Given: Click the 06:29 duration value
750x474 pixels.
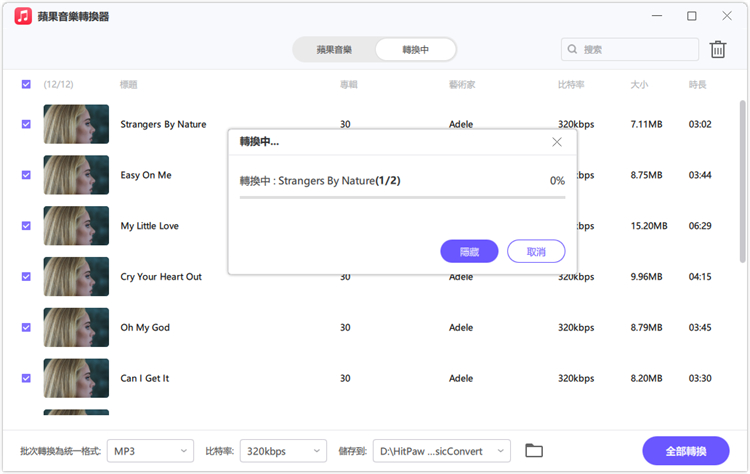Looking at the screenshot, I should 700,226.
